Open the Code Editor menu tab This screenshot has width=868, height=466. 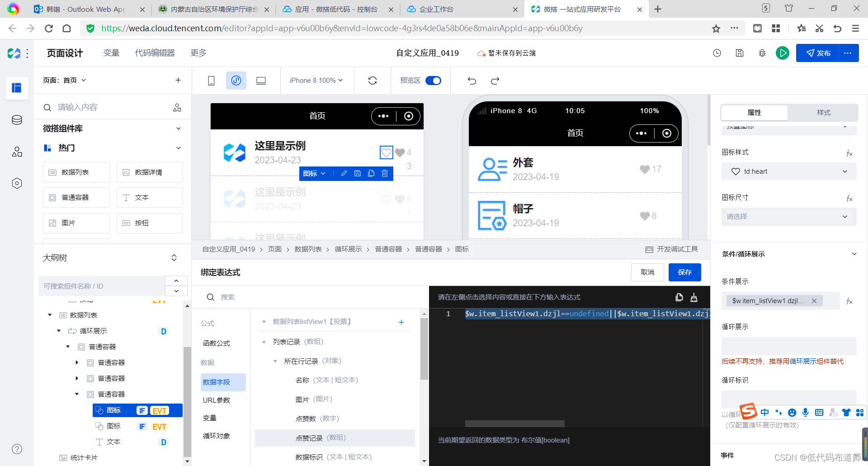pos(155,53)
